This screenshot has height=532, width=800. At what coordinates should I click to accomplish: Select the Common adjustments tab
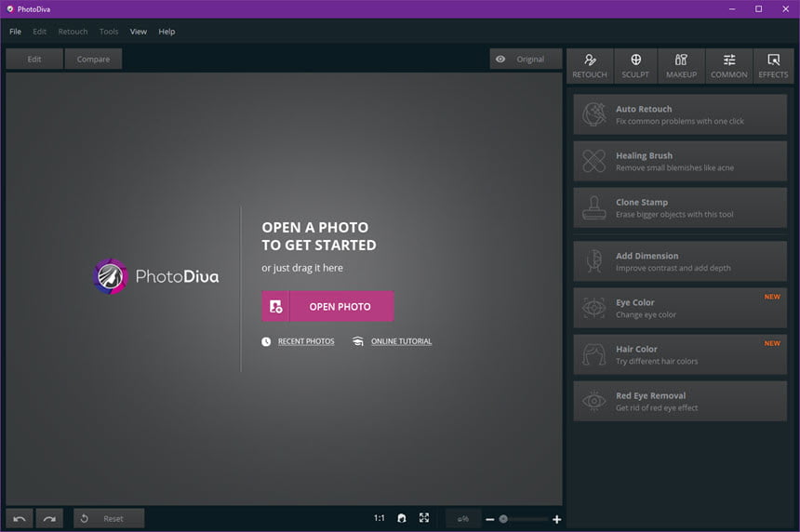pos(729,66)
